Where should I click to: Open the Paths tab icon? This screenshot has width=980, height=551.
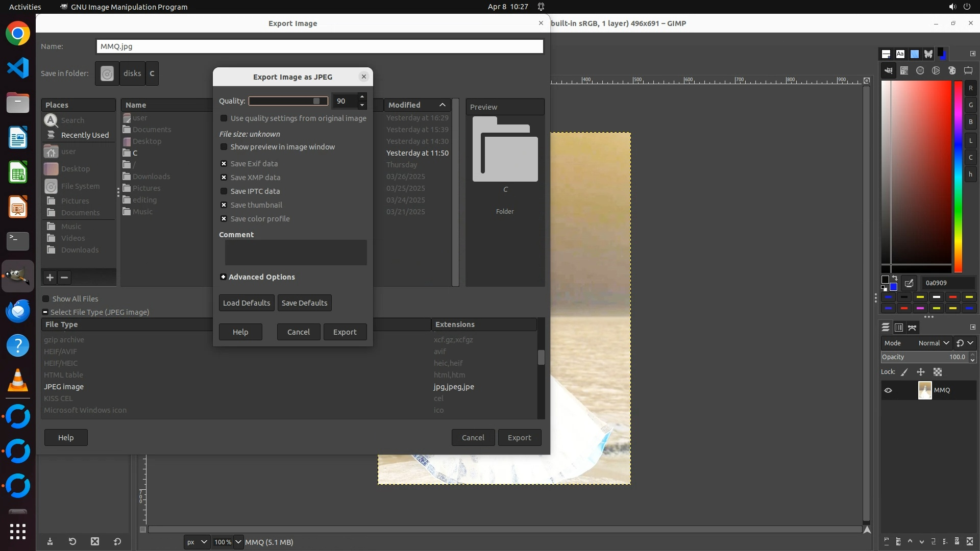(x=913, y=328)
